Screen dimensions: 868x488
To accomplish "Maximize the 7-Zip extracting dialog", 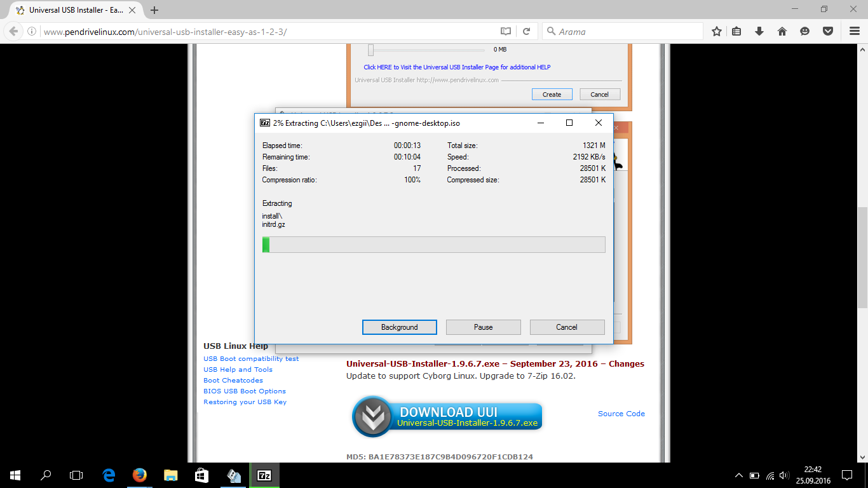I will click(x=569, y=123).
